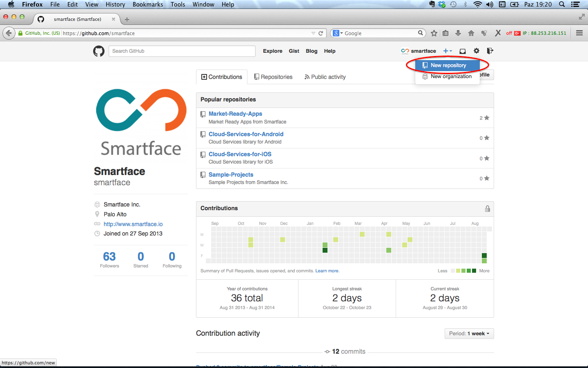Viewport: 588px width, 368px height.
Task: Open the plus create-new dropdown
Action: (448, 51)
